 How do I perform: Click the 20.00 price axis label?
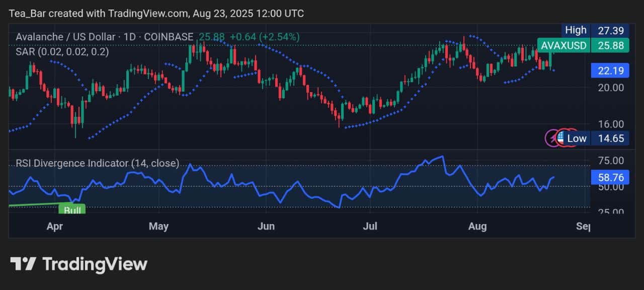pos(610,87)
